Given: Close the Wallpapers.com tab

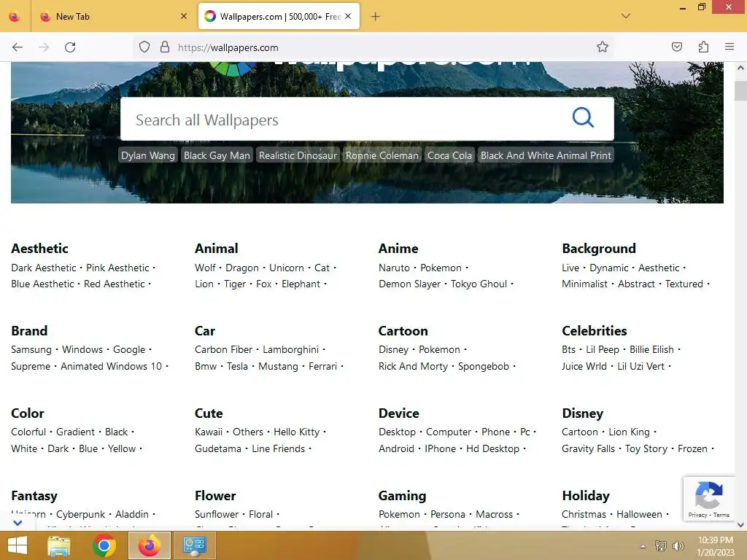Looking at the screenshot, I should (x=348, y=16).
